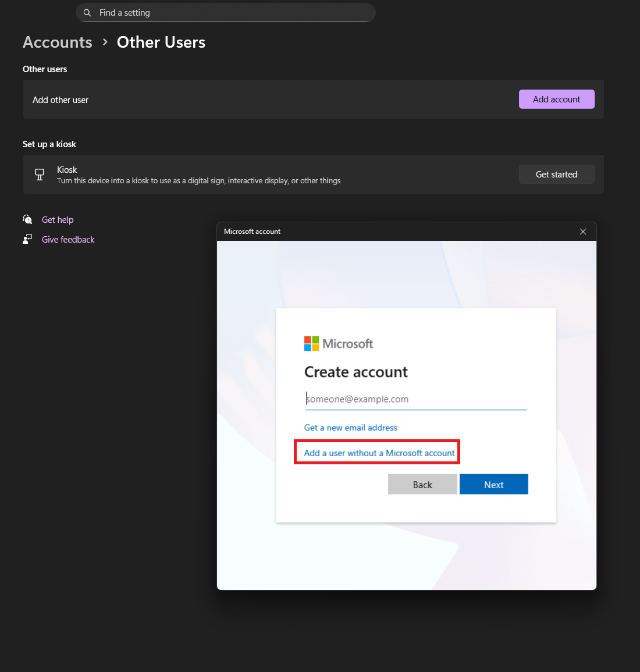This screenshot has height=672, width=640.
Task: Click the Add account button
Action: pyautogui.click(x=556, y=99)
